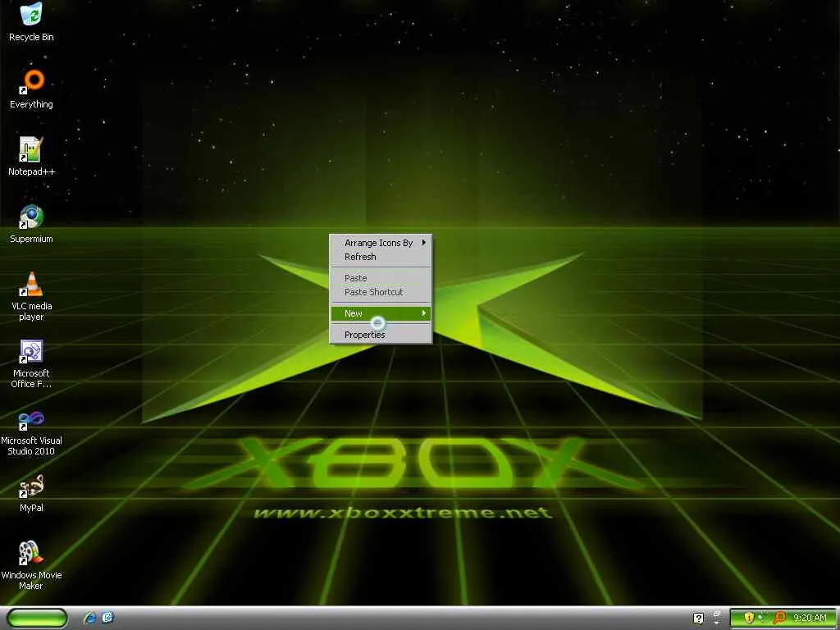Click the 9:20 AM system clock
This screenshot has height=630, width=840.
(x=810, y=619)
